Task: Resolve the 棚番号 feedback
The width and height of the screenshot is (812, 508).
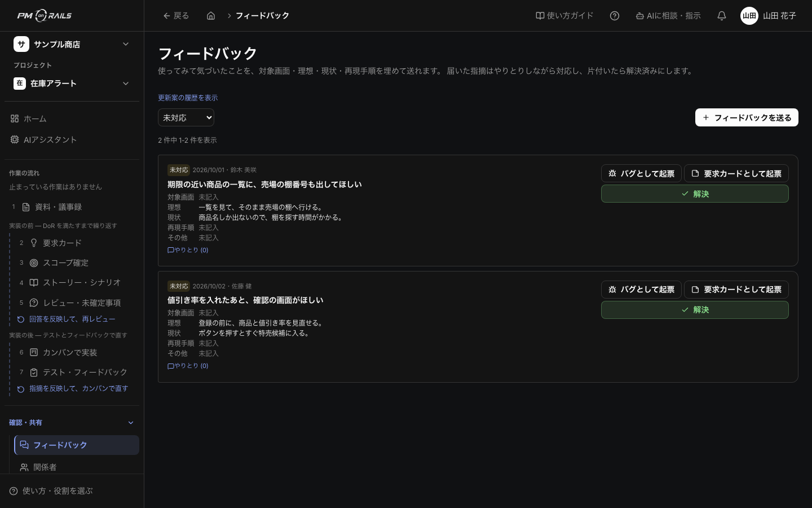Action: coord(695,194)
